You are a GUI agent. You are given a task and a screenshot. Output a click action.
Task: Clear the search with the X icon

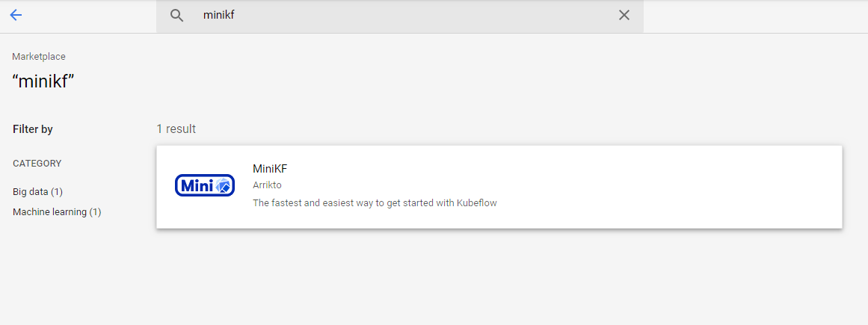624,16
